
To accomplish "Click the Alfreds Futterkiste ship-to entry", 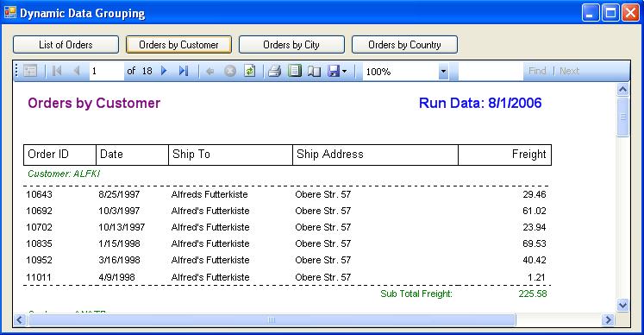I will (209, 194).
